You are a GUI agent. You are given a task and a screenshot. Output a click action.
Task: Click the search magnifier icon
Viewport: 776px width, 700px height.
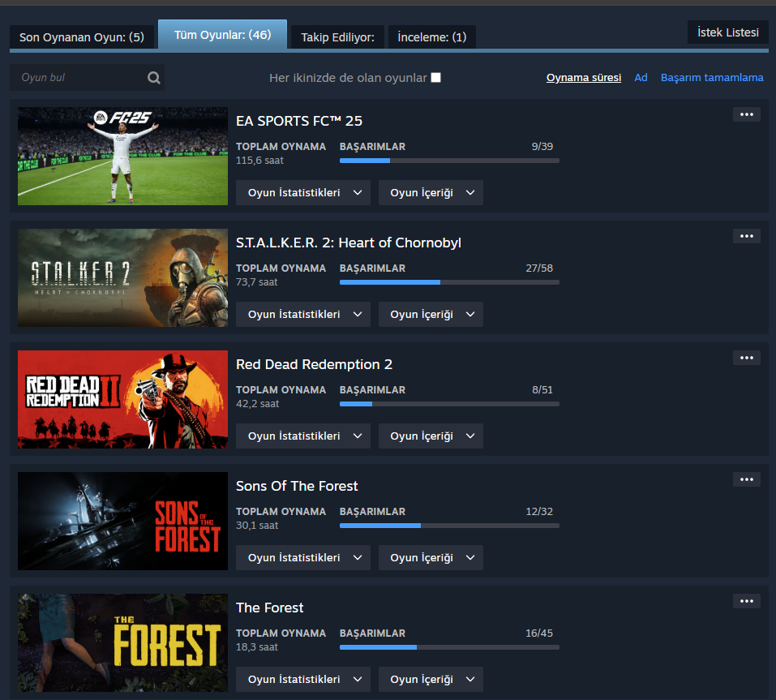tap(154, 78)
